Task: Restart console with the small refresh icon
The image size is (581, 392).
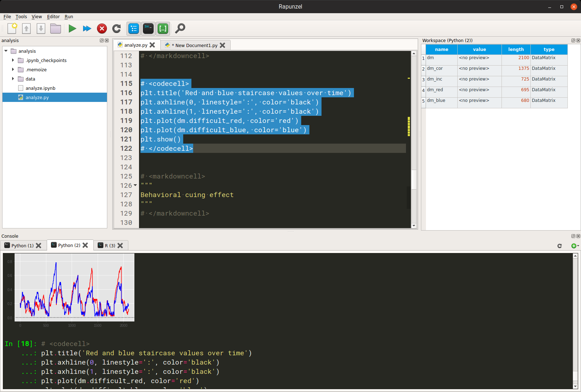Action: click(x=560, y=246)
